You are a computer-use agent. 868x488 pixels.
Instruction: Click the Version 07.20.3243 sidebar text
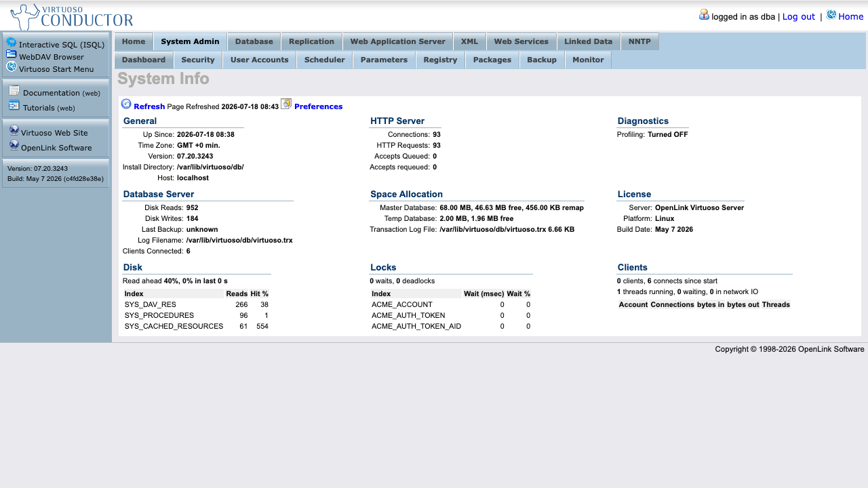point(37,169)
